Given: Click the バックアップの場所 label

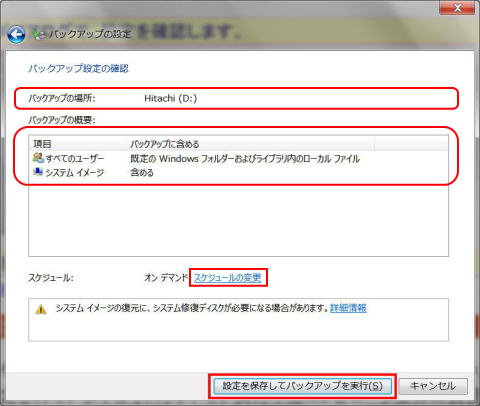Looking at the screenshot, I should (x=62, y=98).
